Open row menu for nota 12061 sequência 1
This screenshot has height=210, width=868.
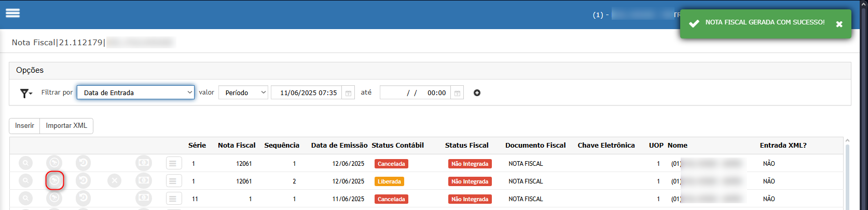tap(174, 163)
